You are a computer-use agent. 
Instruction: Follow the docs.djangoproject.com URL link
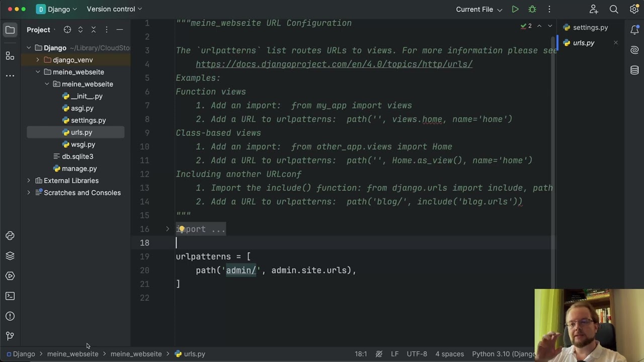tap(334, 64)
